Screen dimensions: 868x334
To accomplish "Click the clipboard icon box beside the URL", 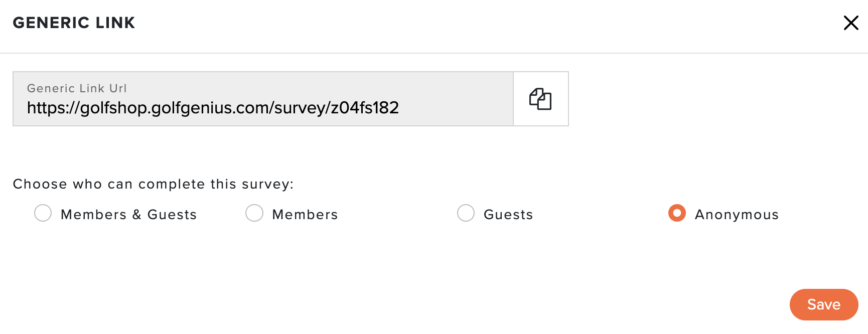I will tap(540, 99).
